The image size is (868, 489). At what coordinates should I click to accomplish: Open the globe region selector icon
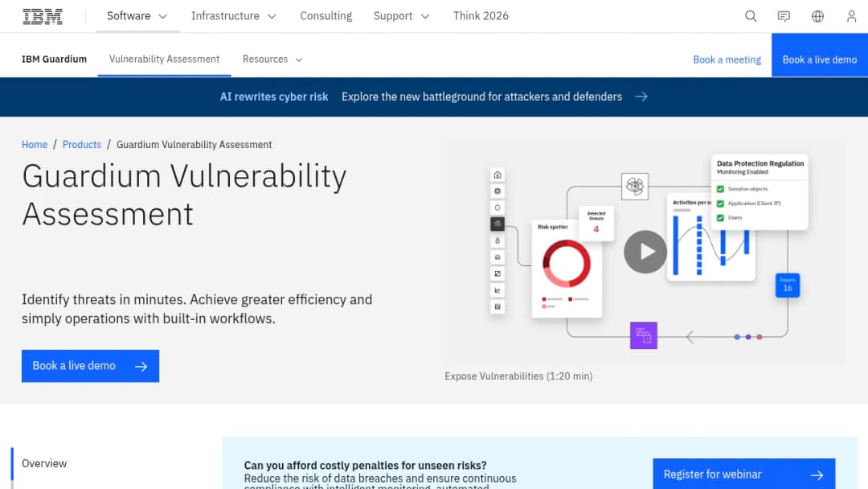tap(817, 16)
